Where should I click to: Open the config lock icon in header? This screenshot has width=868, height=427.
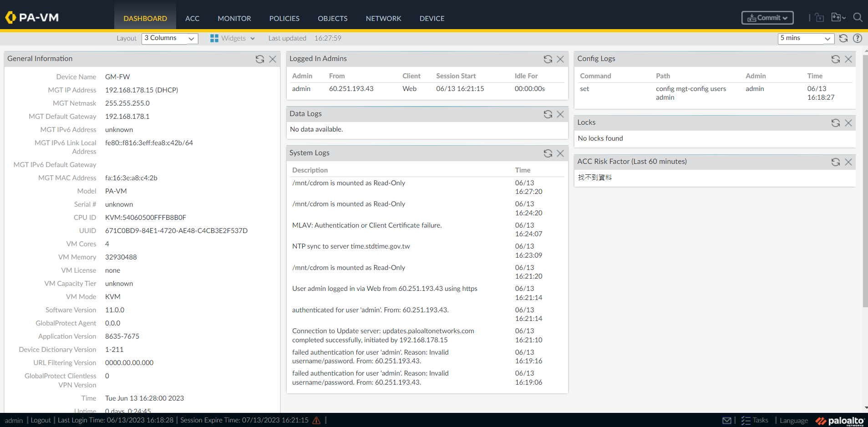pyautogui.click(x=820, y=18)
